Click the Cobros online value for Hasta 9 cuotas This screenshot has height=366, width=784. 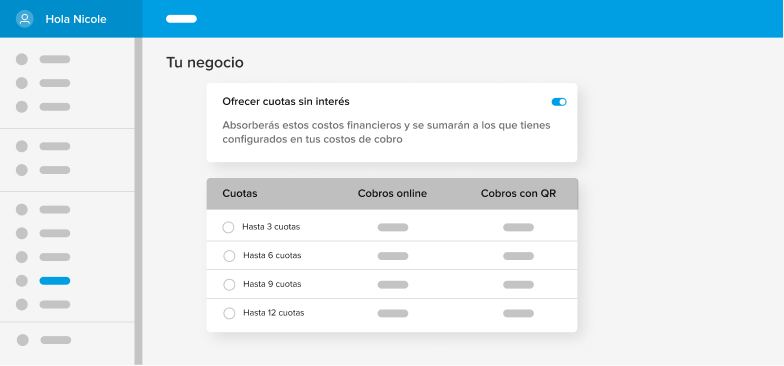pos(393,284)
